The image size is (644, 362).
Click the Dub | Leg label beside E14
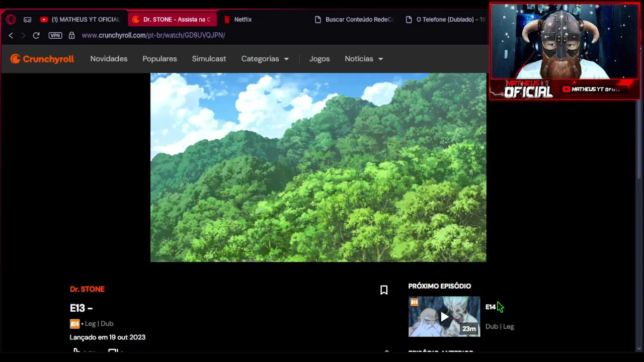click(500, 327)
